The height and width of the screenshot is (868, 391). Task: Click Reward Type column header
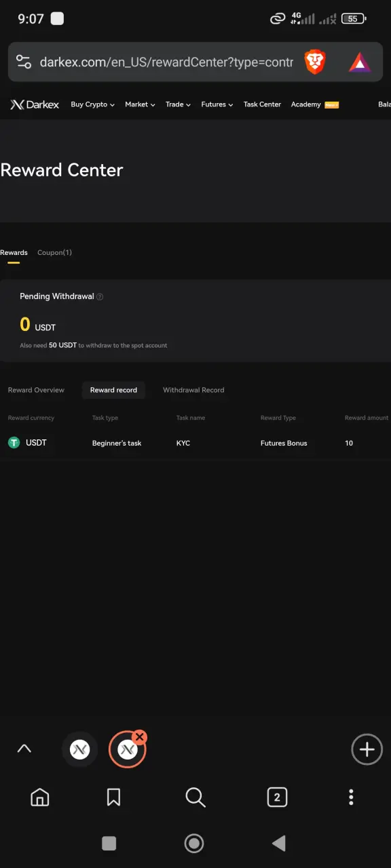278,418
